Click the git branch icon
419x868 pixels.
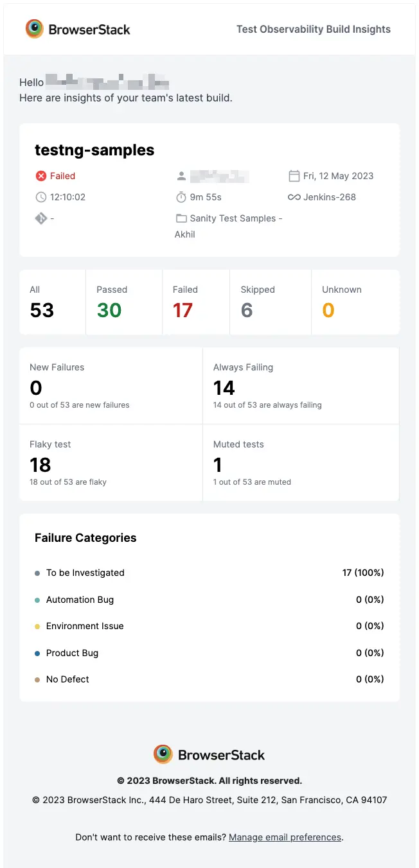pos(41,218)
